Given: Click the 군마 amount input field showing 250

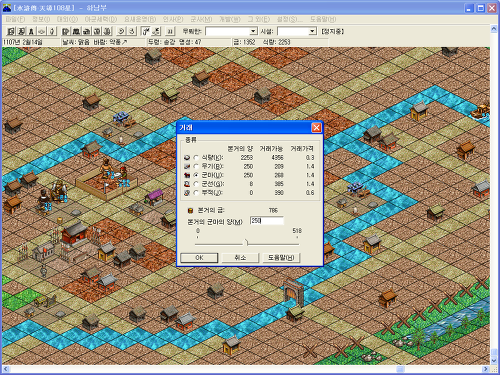Looking at the screenshot, I should (x=267, y=221).
